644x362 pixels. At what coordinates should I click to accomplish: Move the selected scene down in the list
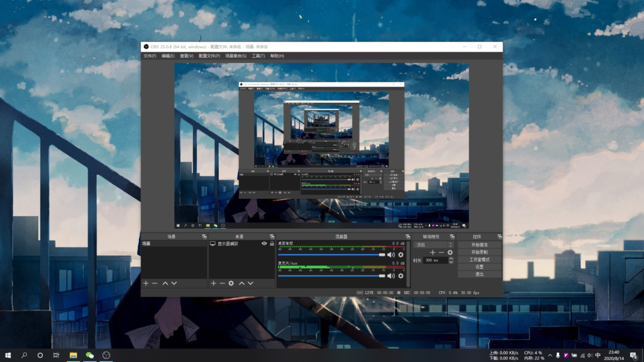pos(174,283)
